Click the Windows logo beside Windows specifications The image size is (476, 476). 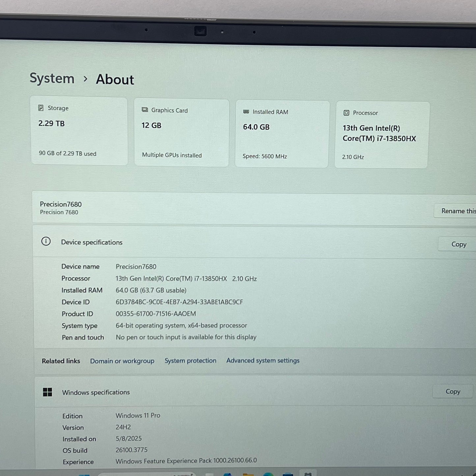[48, 392]
